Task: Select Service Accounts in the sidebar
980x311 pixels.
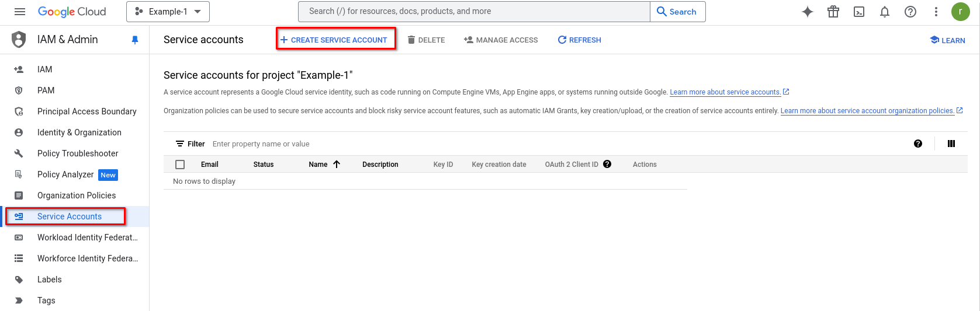Action: click(70, 216)
